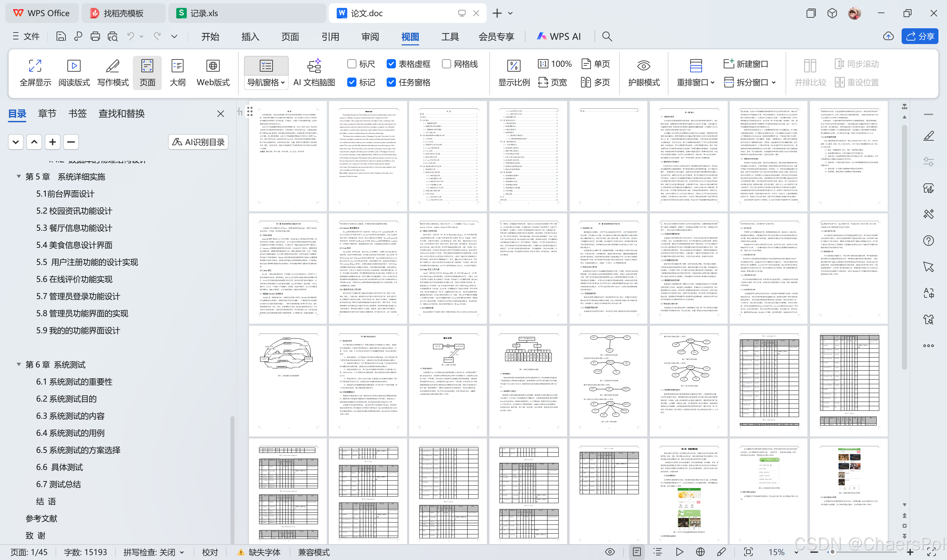Open the more options dots in right sidebar
947x560 pixels.
point(929,346)
